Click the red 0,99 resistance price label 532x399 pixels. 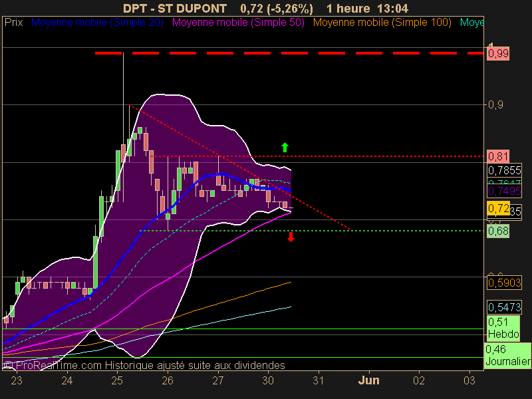point(498,54)
